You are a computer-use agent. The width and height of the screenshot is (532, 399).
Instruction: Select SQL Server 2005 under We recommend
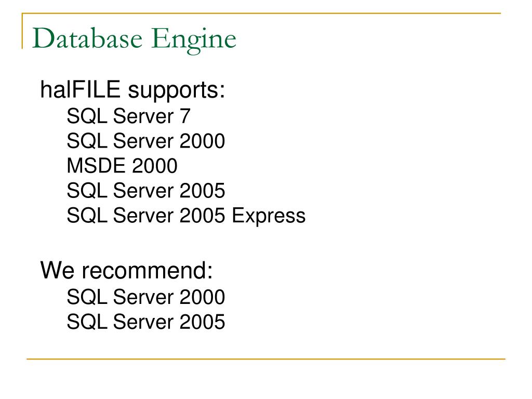pyautogui.click(x=146, y=322)
